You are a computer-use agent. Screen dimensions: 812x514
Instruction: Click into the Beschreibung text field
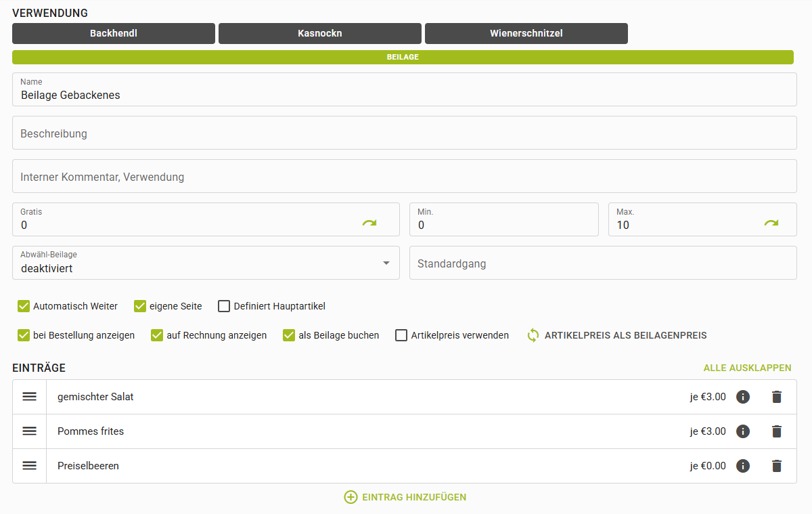pos(404,133)
